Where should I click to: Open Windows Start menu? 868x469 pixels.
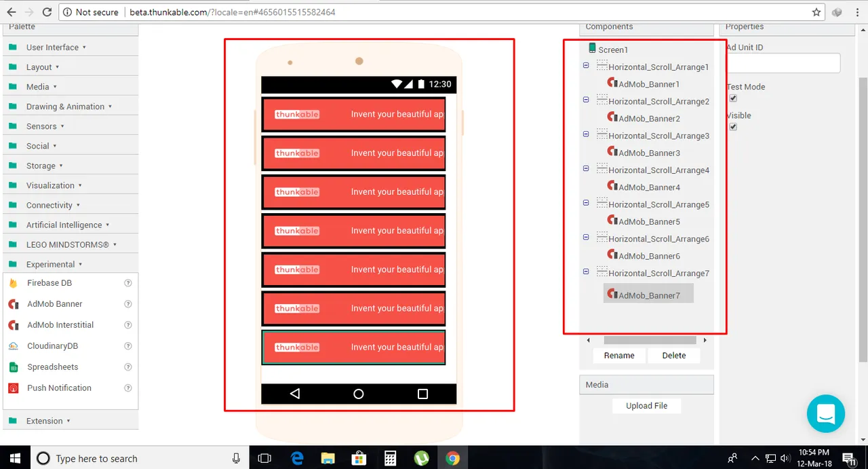tap(14, 458)
